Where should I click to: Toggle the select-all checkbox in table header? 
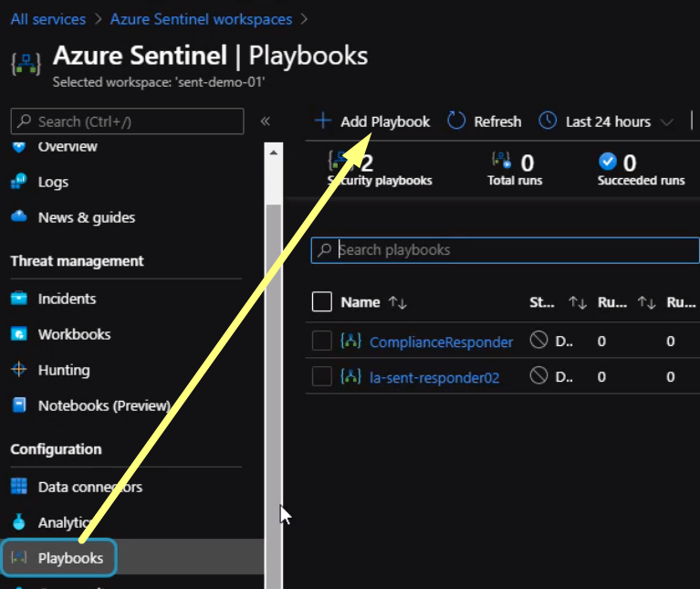pos(322,301)
